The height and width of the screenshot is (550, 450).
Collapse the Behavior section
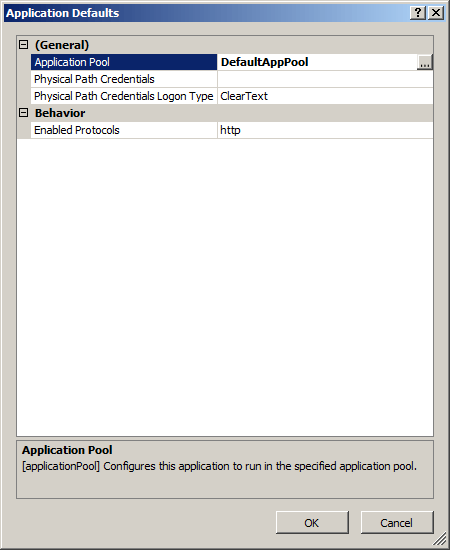click(23, 113)
